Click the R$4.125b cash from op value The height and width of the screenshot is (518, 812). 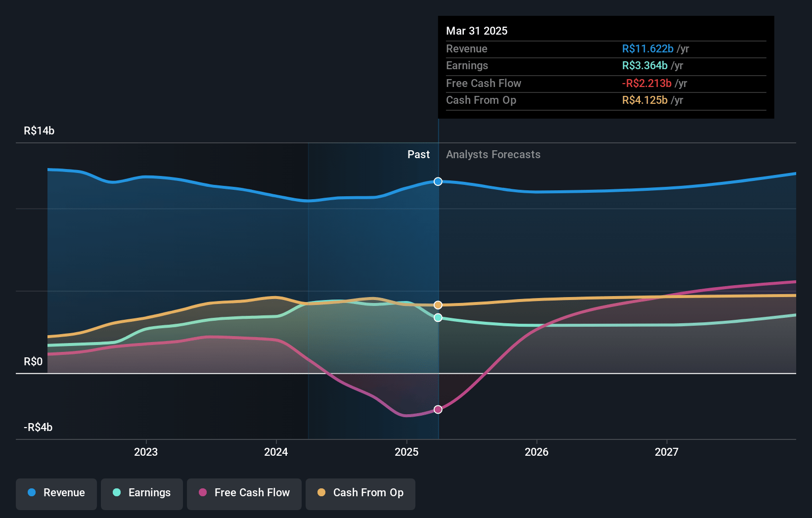(644, 100)
